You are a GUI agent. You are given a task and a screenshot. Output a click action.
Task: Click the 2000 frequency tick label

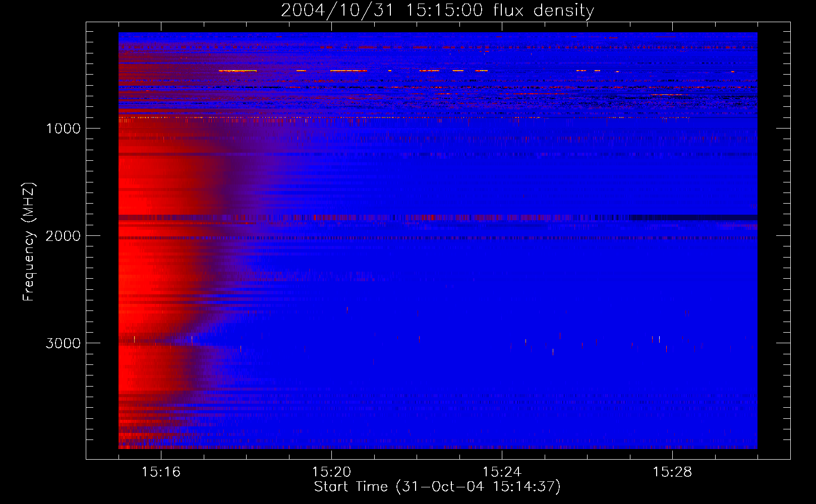click(63, 236)
